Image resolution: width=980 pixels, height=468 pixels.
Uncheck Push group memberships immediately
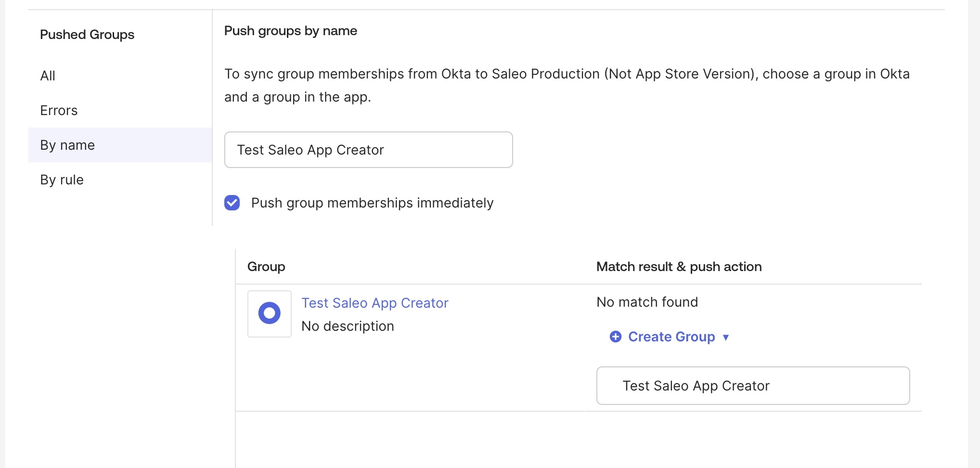(232, 203)
